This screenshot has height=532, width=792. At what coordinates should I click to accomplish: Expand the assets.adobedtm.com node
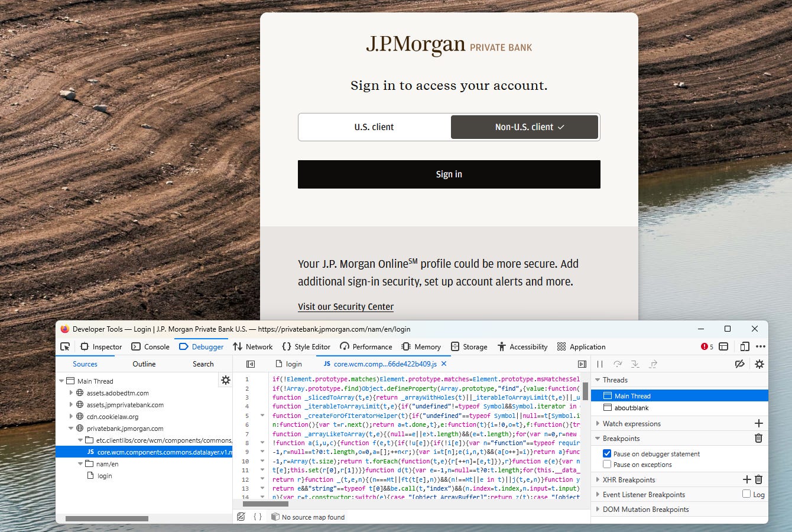pyautogui.click(x=71, y=393)
